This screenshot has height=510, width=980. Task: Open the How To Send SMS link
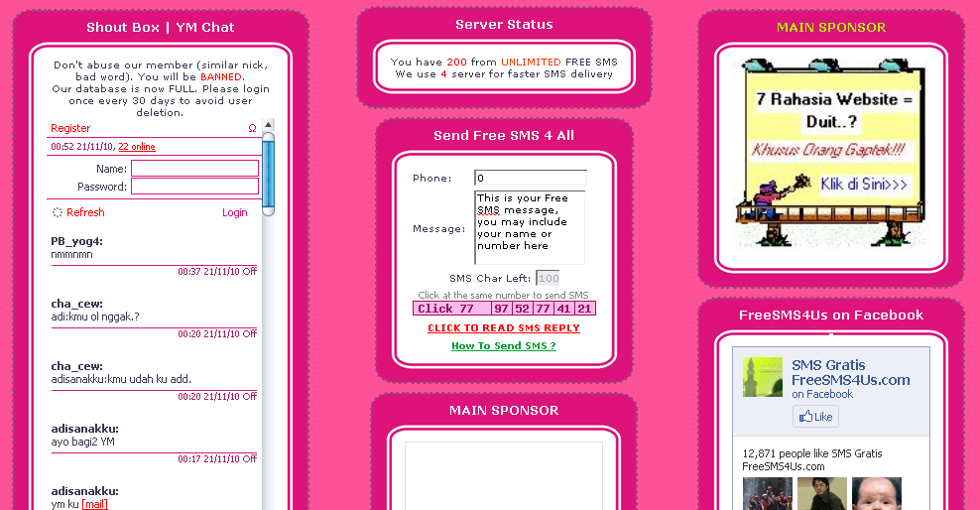click(x=504, y=346)
